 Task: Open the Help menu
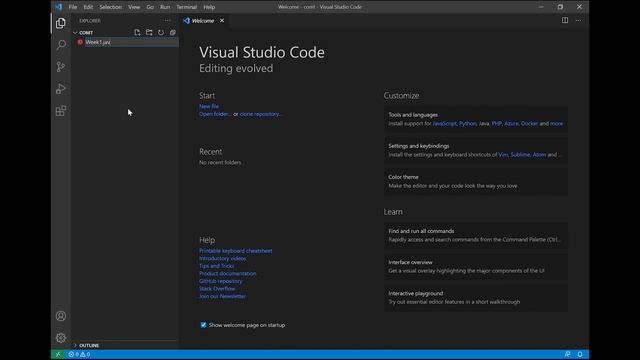209,7
